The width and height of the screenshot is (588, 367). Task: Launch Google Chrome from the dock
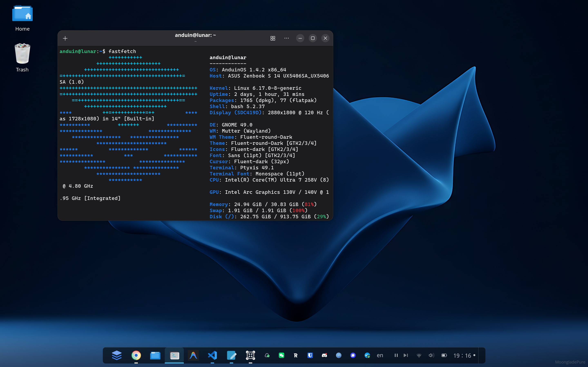click(136, 355)
